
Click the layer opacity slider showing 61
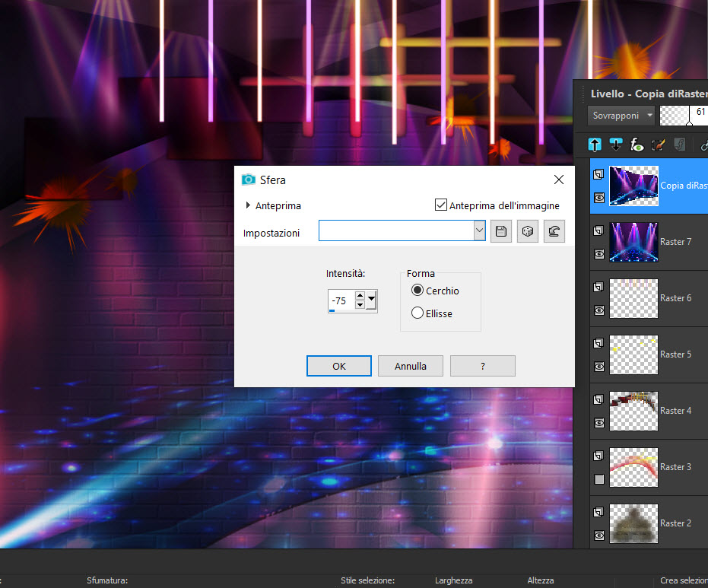684,116
